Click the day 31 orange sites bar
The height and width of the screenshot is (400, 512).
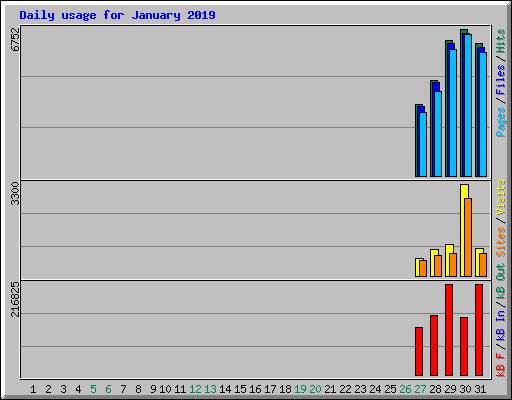click(x=483, y=265)
